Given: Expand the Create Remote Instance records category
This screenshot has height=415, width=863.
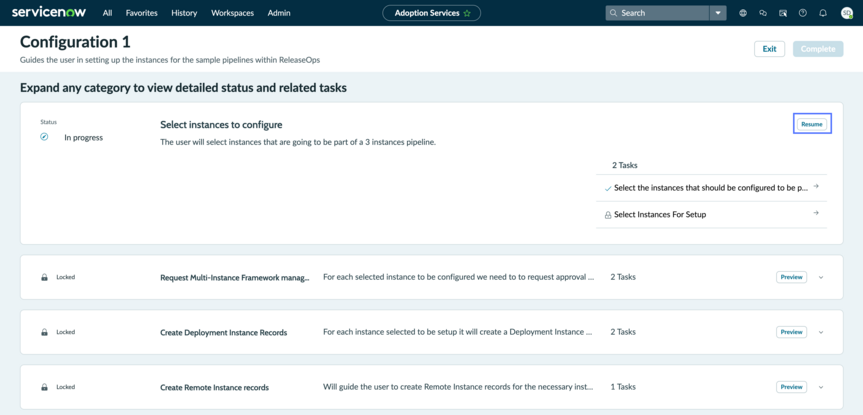Looking at the screenshot, I should point(821,387).
